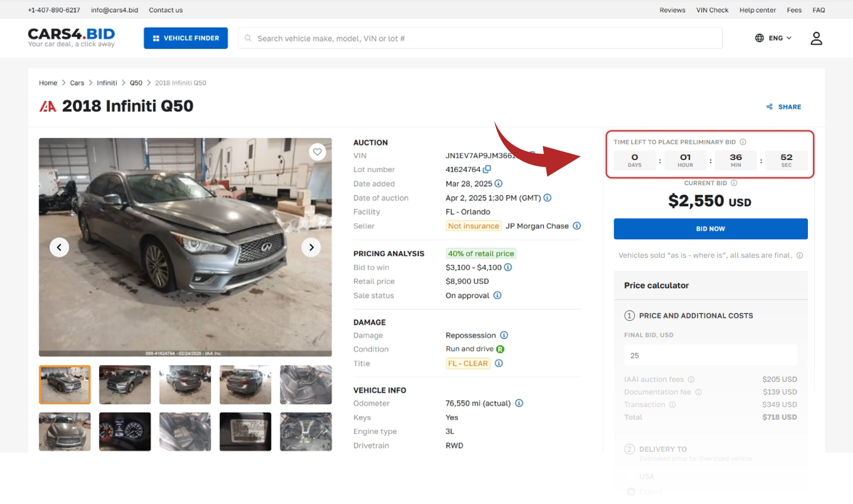This screenshot has height=504, width=853.
Task: Show next car photo arrow
Action: (x=311, y=247)
